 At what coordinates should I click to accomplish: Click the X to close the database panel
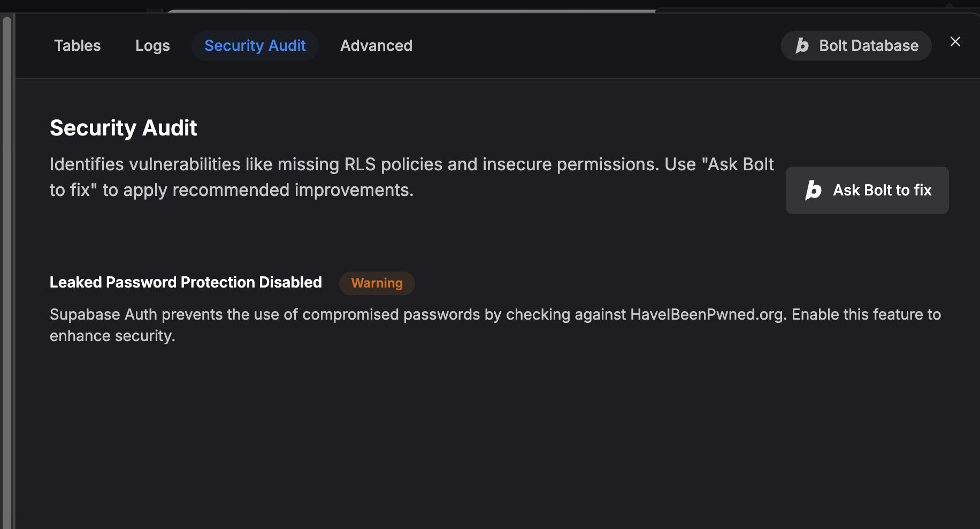[955, 42]
